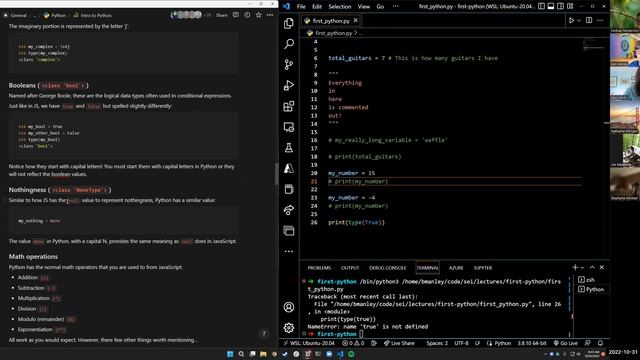Open the Run and Debug view
This screenshot has height=360, width=640.
click(289, 85)
